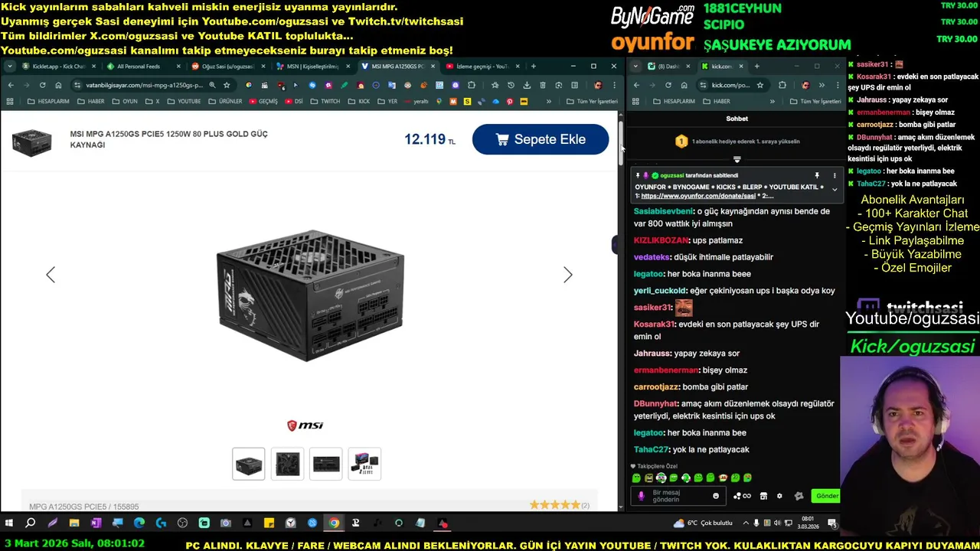Screen dimensions: 980x551
Task: Open chat username Sasiabisevbeni
Action: click(x=663, y=211)
